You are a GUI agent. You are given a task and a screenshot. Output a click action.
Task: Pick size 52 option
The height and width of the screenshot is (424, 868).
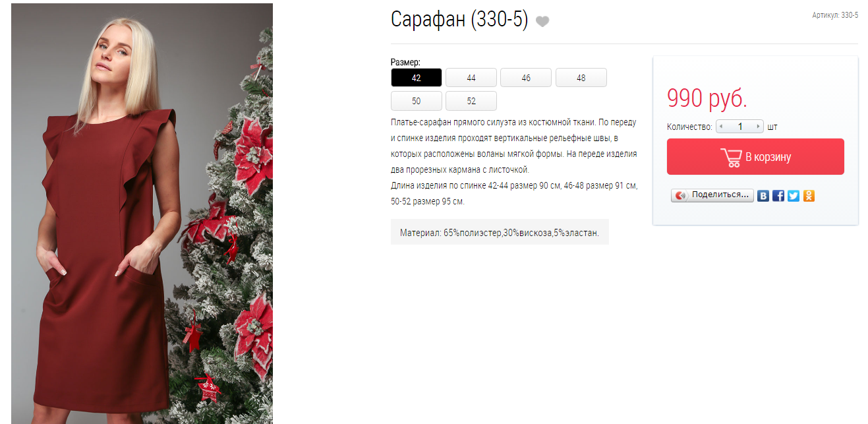point(471,101)
